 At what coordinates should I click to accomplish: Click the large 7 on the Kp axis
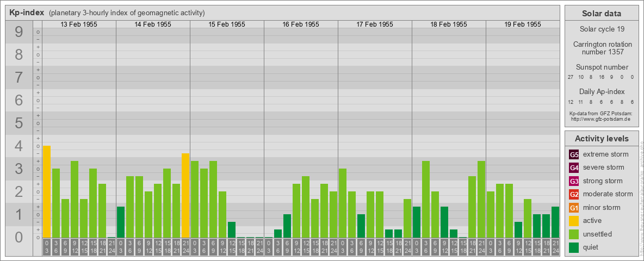[19, 77]
